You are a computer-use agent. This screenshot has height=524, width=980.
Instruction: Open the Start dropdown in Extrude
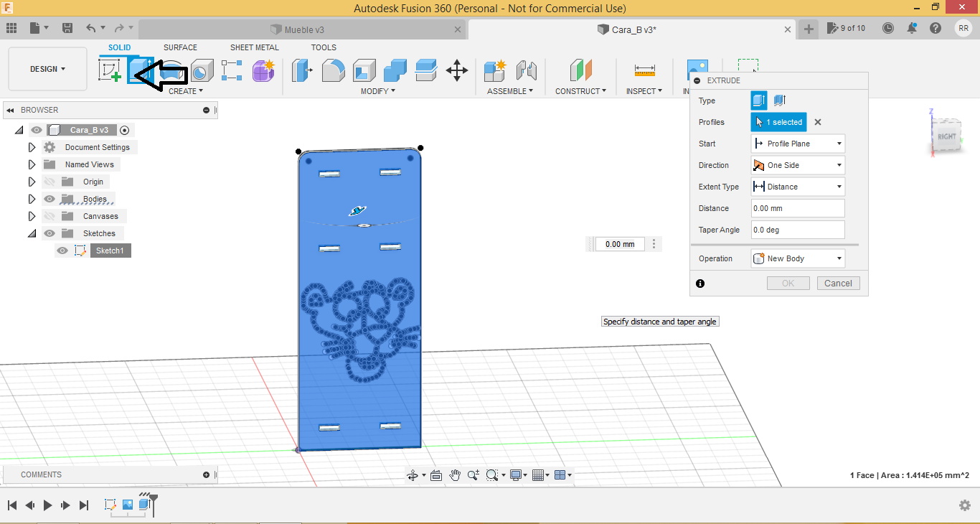click(x=798, y=144)
